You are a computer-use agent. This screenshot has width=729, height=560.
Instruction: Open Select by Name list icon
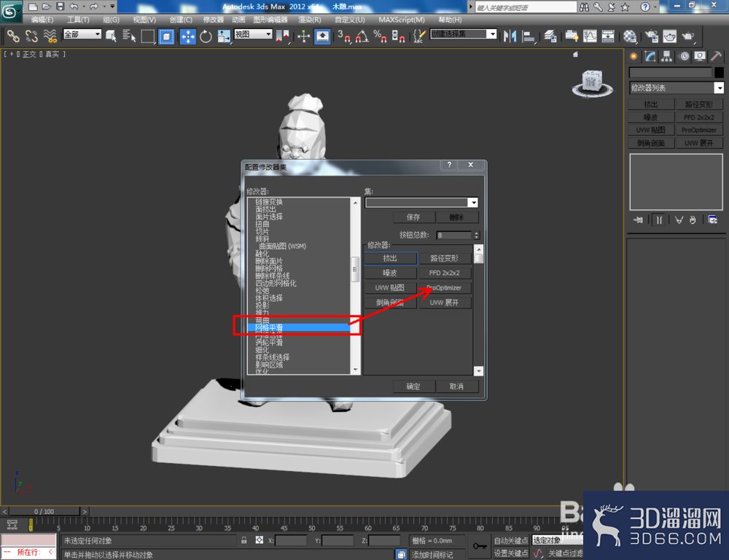[129, 36]
